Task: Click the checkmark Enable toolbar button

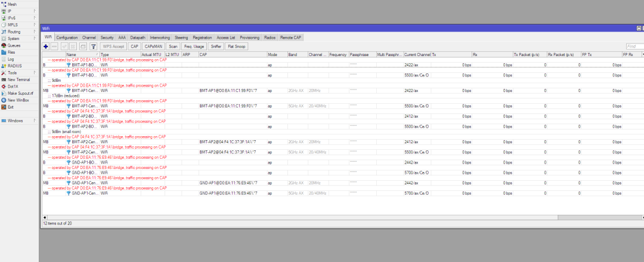Action: tap(64, 47)
